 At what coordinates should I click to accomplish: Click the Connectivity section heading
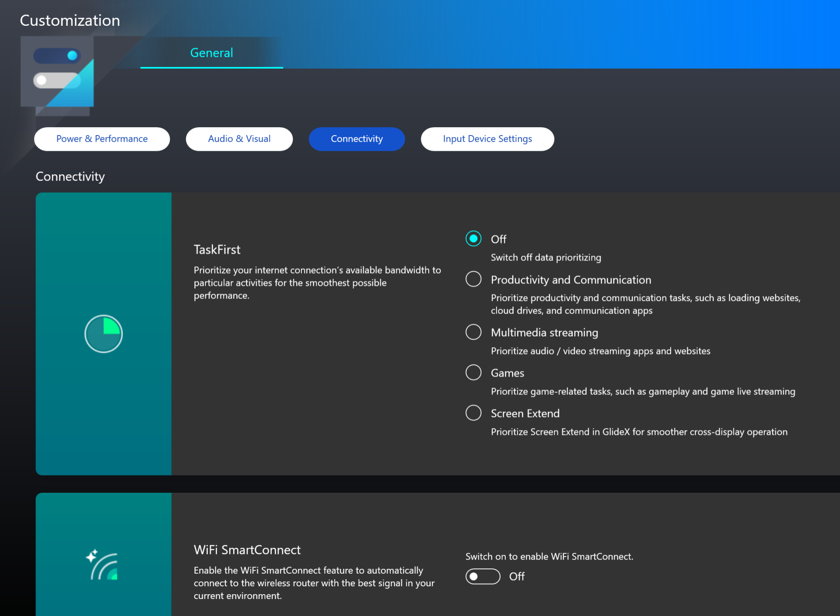tap(70, 177)
